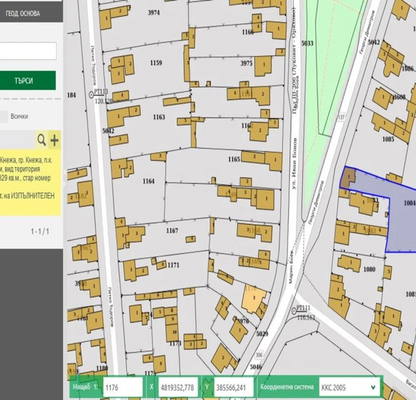Screen dimensions: 416x400
Task: Click the brown building inside the blue-outlined parcel
Action: [348, 178]
